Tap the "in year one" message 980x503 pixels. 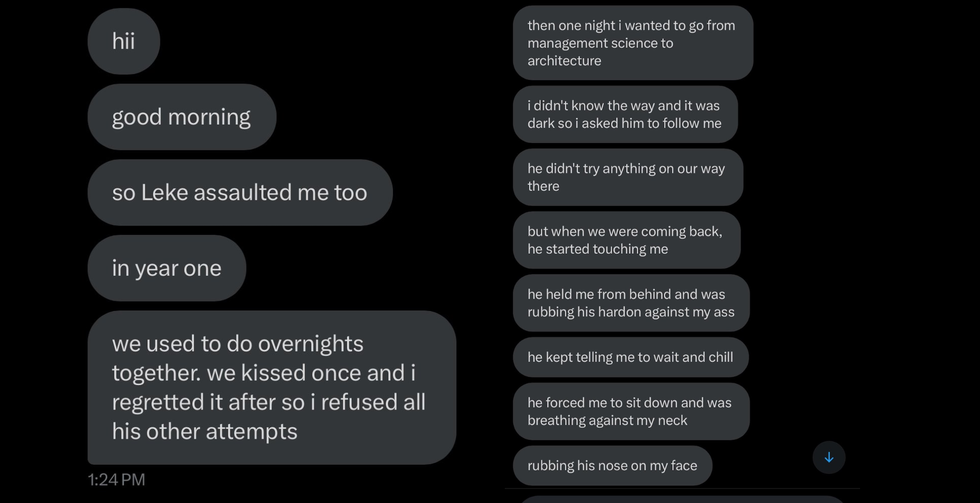click(166, 268)
